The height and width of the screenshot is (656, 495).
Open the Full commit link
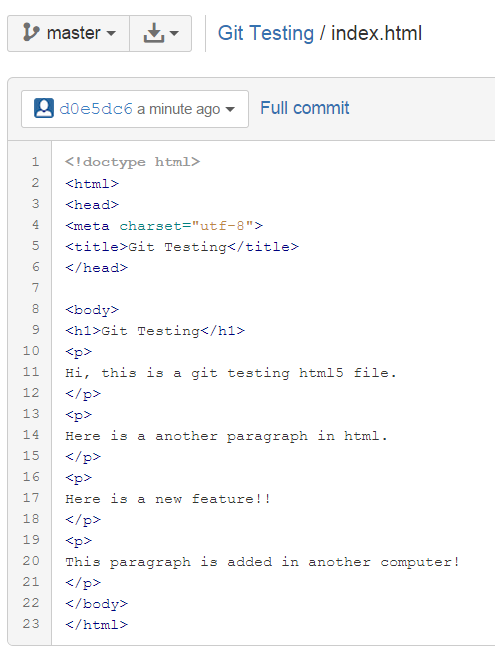(305, 108)
